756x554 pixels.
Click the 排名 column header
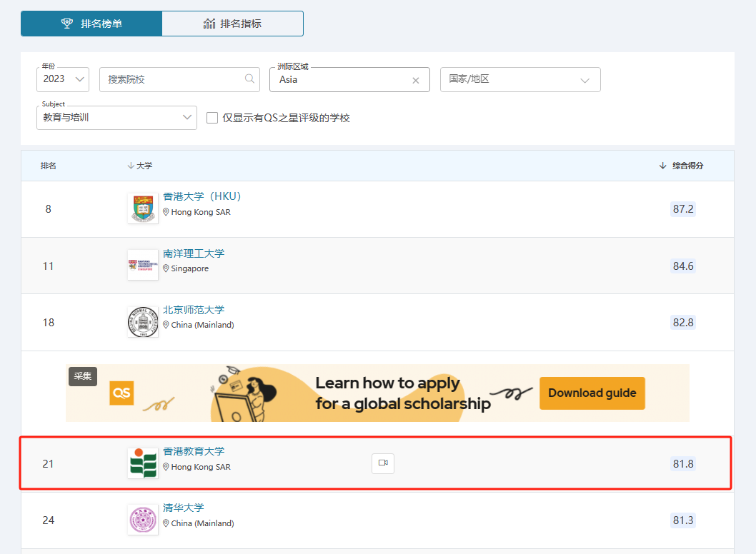tap(48, 166)
